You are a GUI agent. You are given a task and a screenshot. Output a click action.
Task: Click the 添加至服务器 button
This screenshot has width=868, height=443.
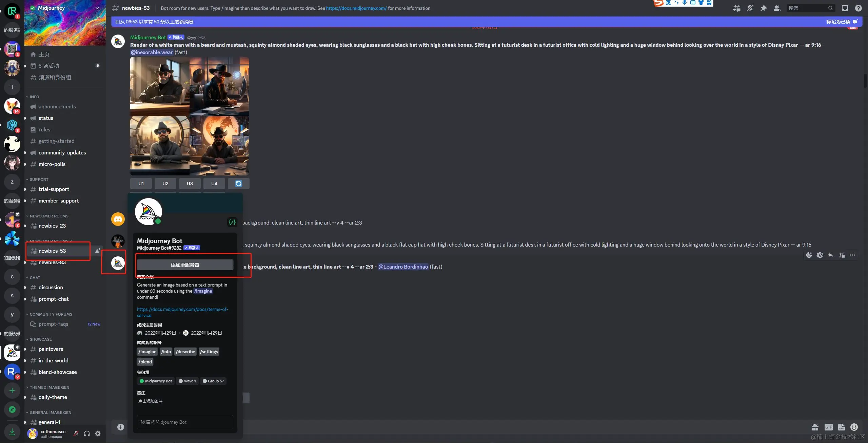[185, 265]
